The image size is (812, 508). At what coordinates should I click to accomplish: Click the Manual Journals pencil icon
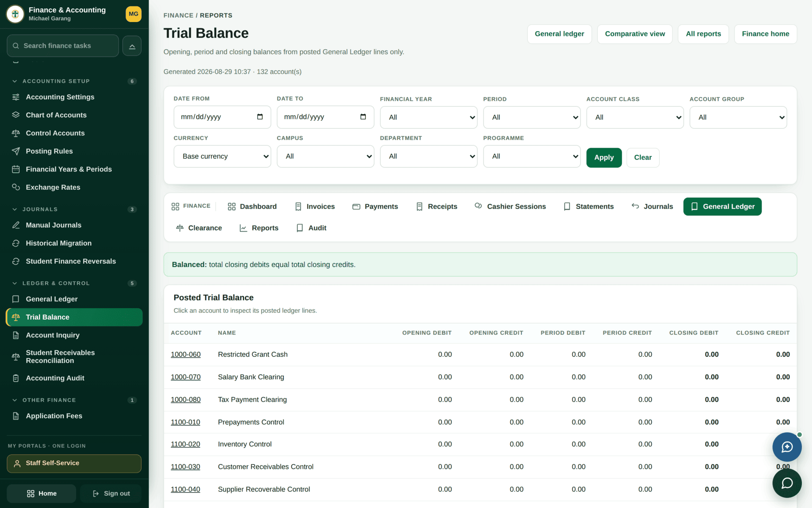tap(16, 225)
